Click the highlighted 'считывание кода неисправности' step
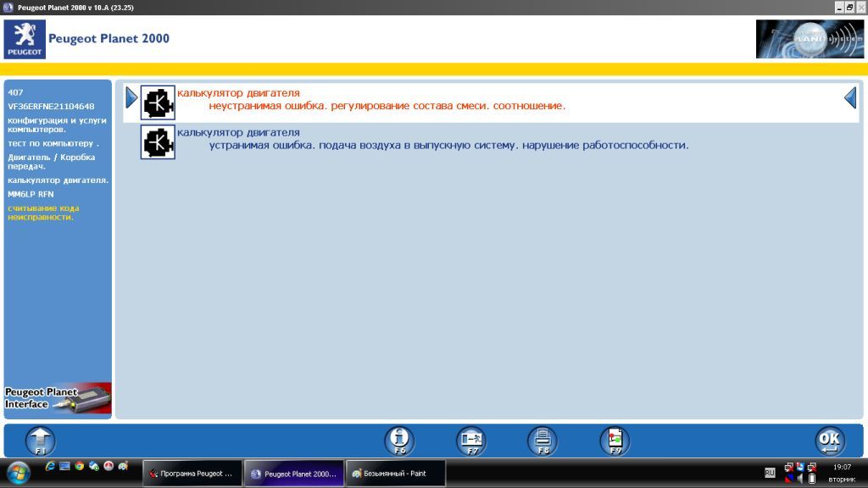Screen dimensions: 868x488 44,213
